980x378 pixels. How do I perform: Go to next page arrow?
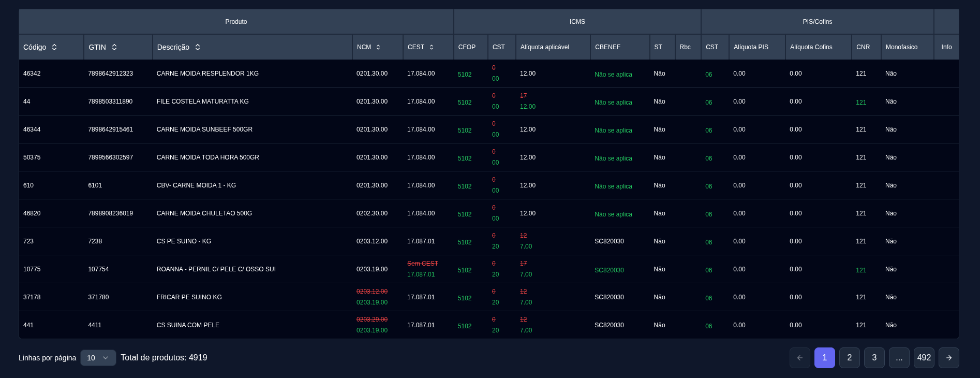(x=948, y=358)
